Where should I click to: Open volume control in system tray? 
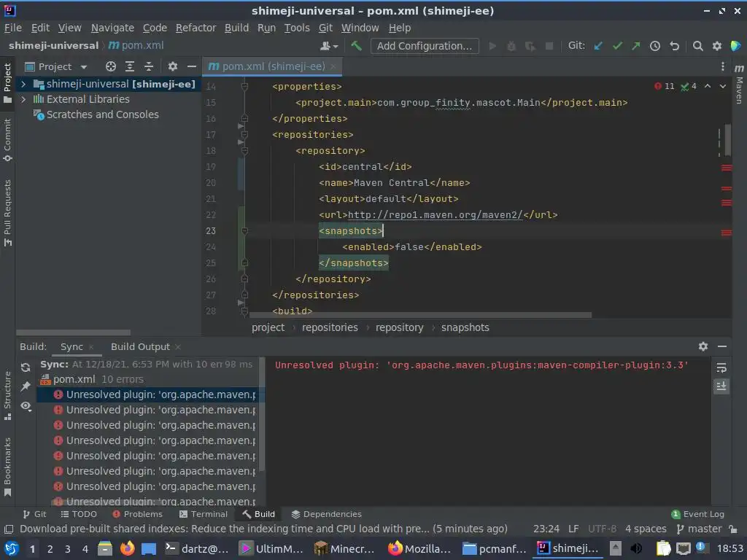click(x=636, y=548)
